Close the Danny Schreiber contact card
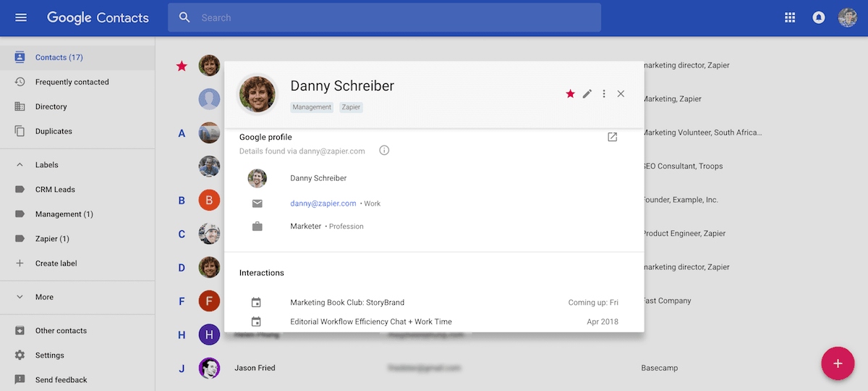Screen dimensions: 868x391 point(621,93)
